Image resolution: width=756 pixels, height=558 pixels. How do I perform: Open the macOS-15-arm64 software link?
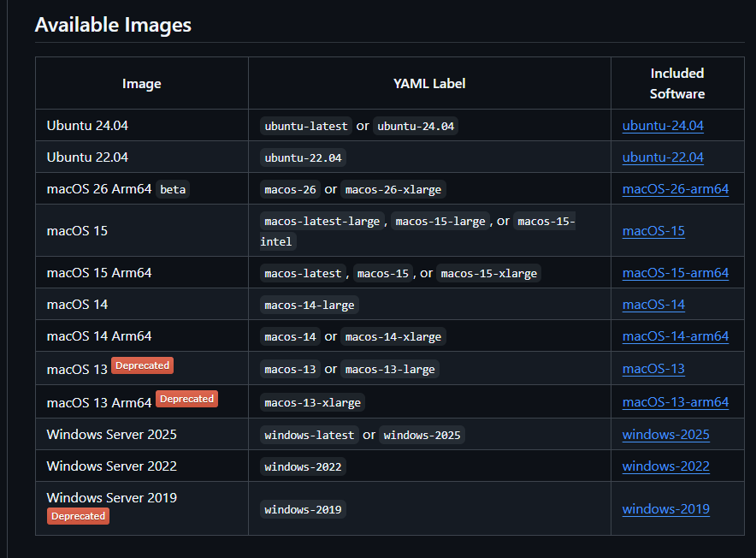(675, 273)
